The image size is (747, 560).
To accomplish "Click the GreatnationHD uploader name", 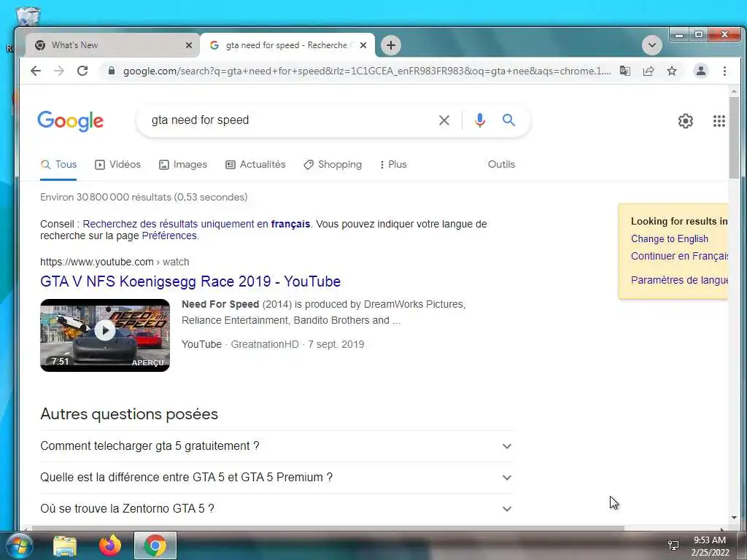I will coord(264,344).
